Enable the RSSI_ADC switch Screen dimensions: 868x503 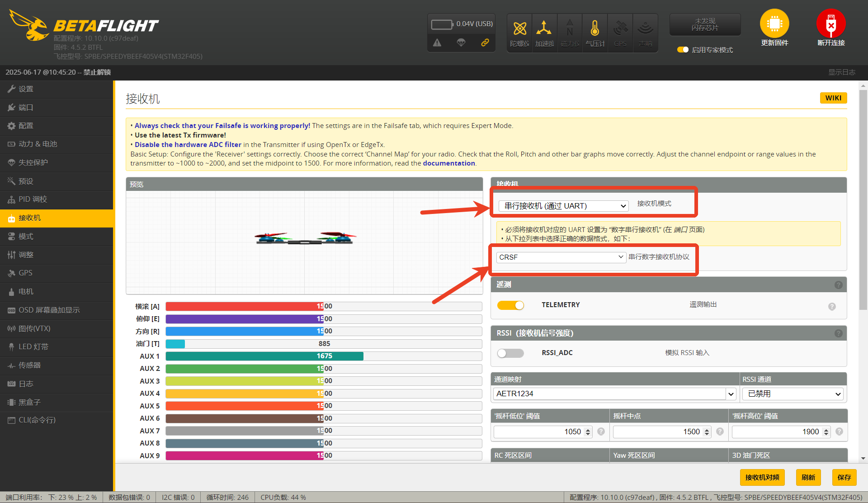pos(510,353)
